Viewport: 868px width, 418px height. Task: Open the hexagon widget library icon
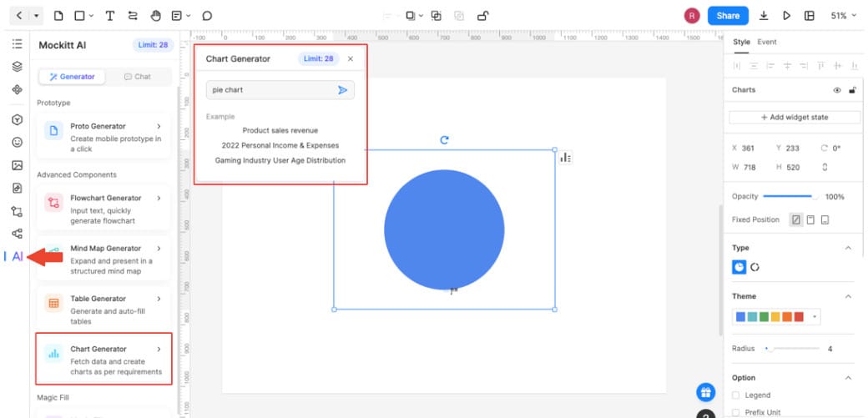(x=18, y=119)
